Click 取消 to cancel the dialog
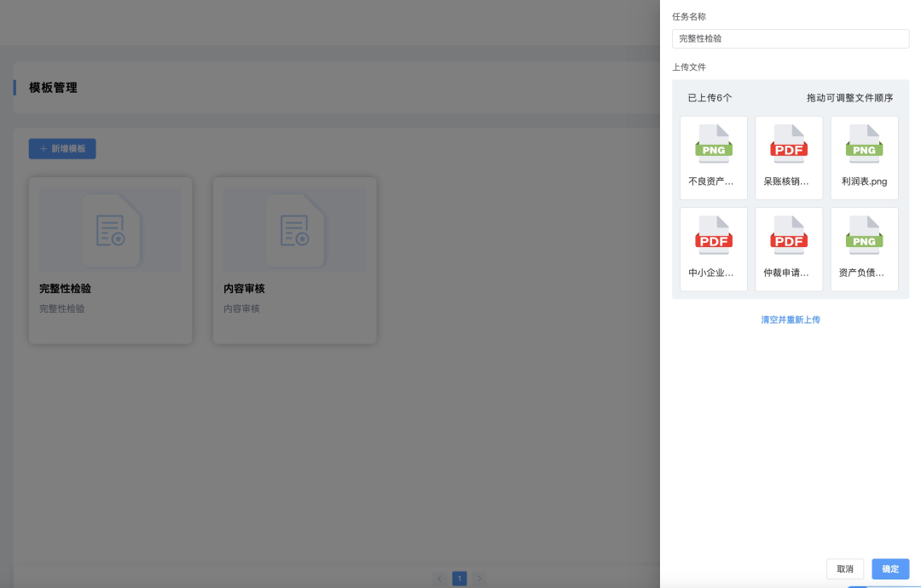The image size is (921, 588). tap(845, 569)
